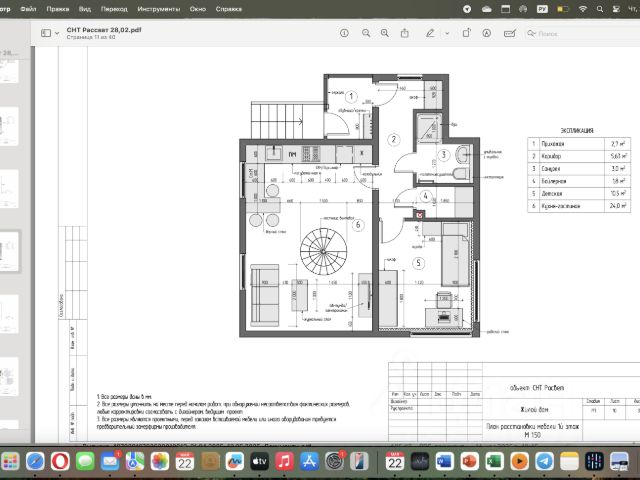
Task: Open the Окно menu
Action: (x=198, y=9)
